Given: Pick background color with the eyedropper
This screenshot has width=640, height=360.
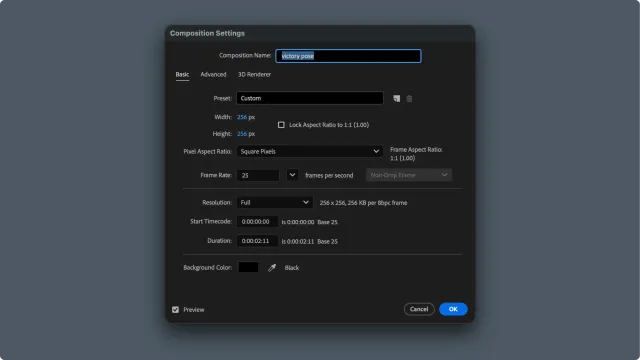Looking at the screenshot, I should pyautogui.click(x=272, y=268).
